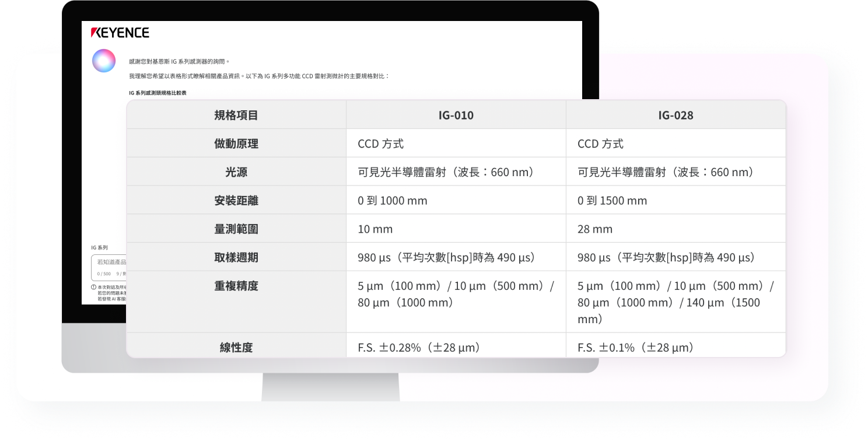Viewport: 868px width, 441px height.
Task: Click the 'CCD 方式' cell under IG-028
Action: click(x=675, y=143)
